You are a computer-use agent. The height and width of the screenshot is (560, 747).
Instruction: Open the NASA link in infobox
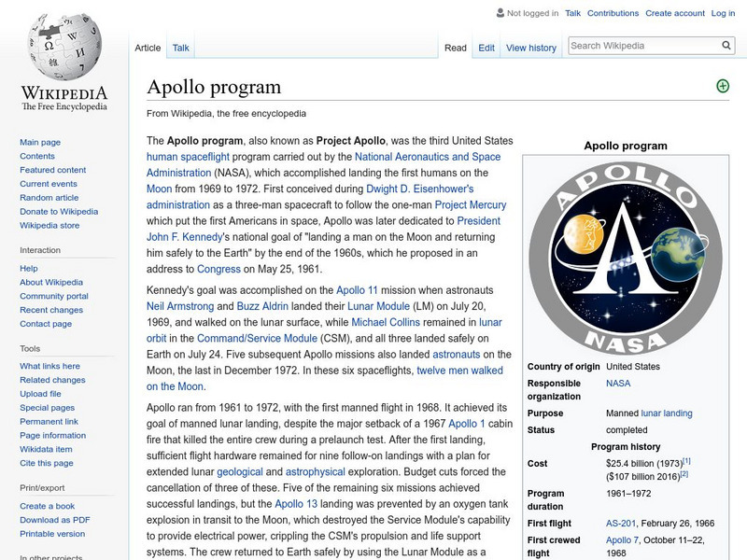618,384
